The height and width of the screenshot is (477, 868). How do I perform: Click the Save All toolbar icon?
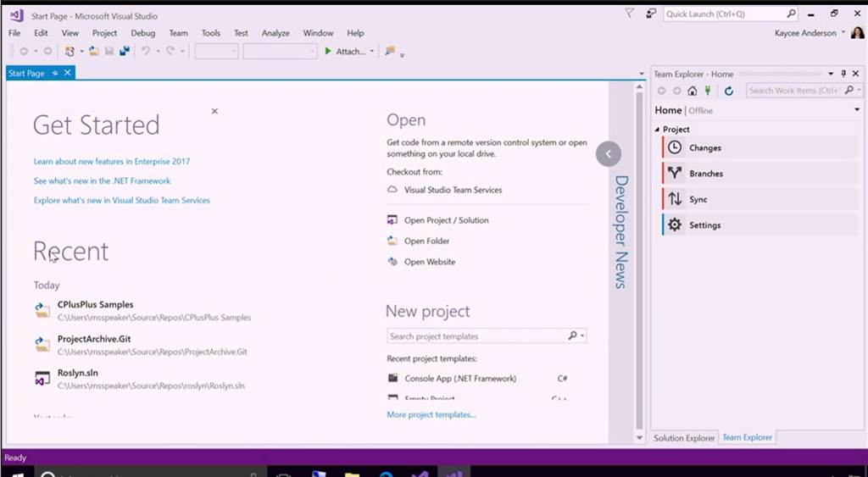(125, 52)
